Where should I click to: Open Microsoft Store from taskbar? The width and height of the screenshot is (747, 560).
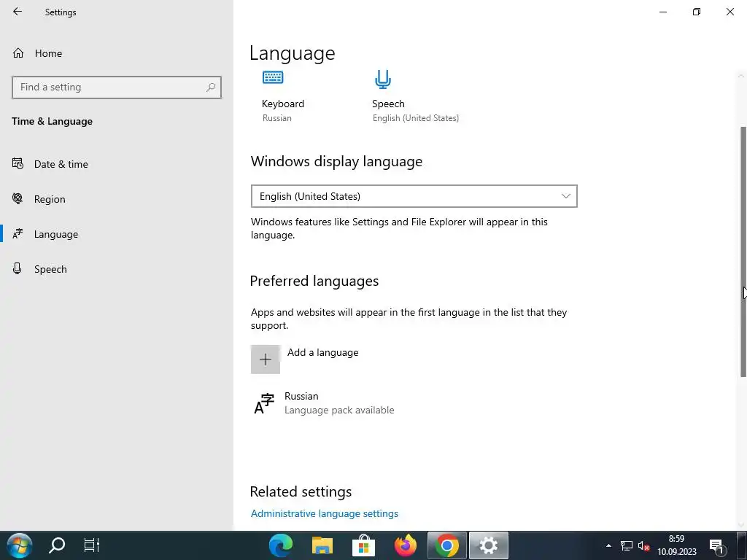(363, 545)
